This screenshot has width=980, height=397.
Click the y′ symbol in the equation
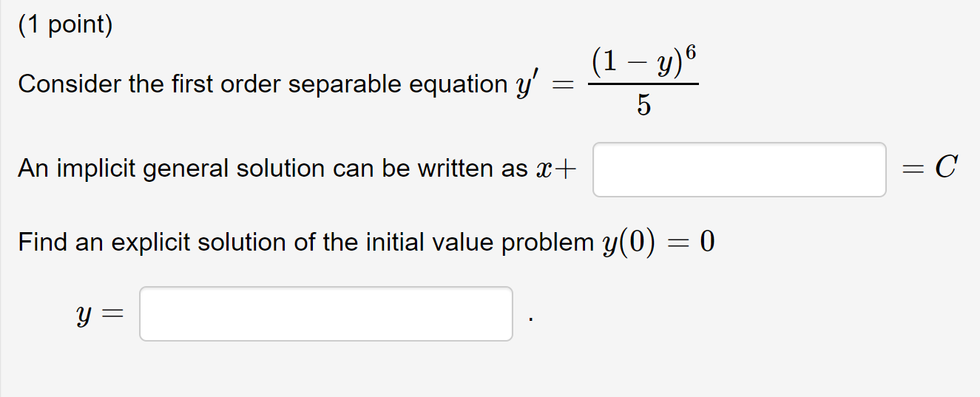pos(525,84)
